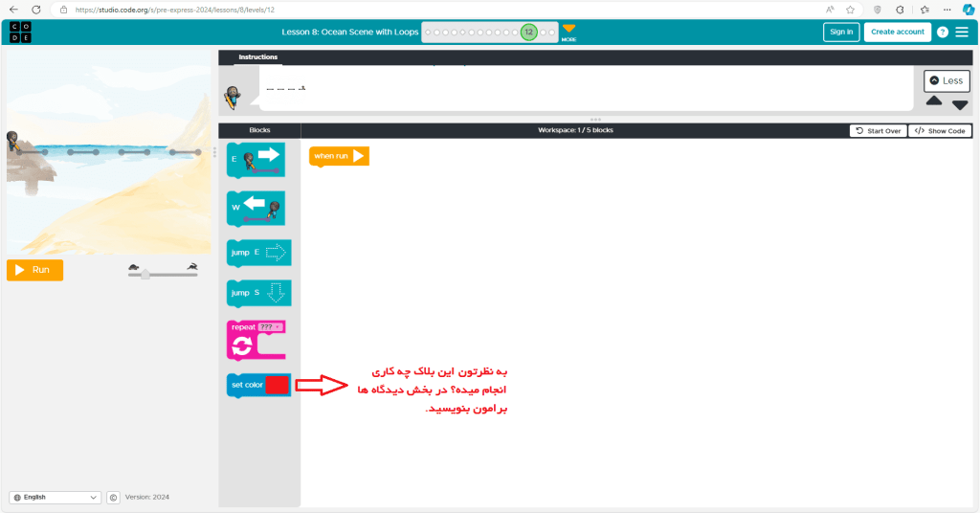
Task: Go back in the browser
Action: coord(13,10)
